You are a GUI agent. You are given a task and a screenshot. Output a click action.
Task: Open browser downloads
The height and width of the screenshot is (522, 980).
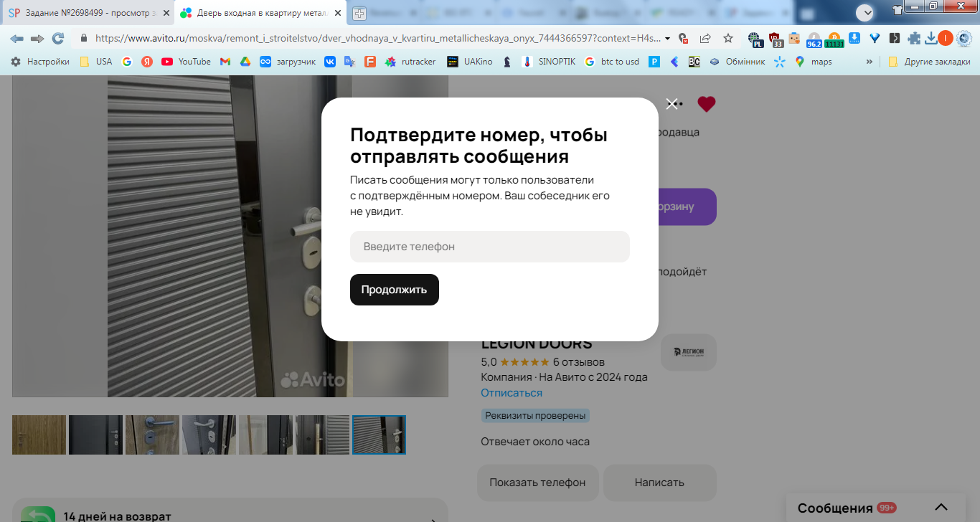931,38
